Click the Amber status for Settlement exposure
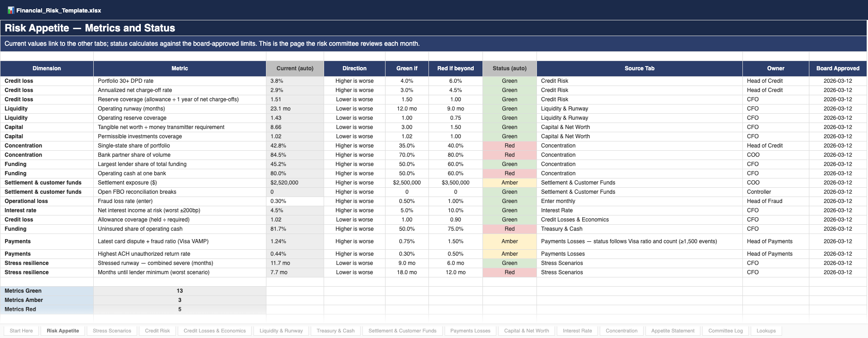 tap(510, 183)
